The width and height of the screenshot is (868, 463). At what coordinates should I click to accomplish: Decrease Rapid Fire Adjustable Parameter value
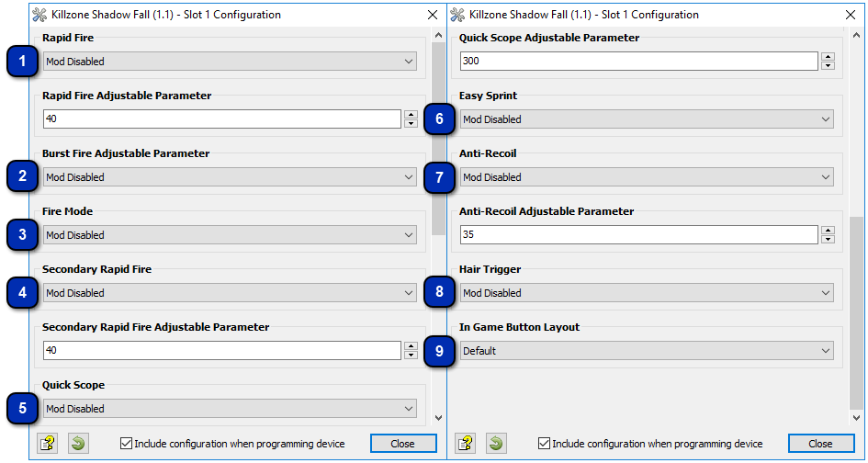pyautogui.click(x=411, y=123)
